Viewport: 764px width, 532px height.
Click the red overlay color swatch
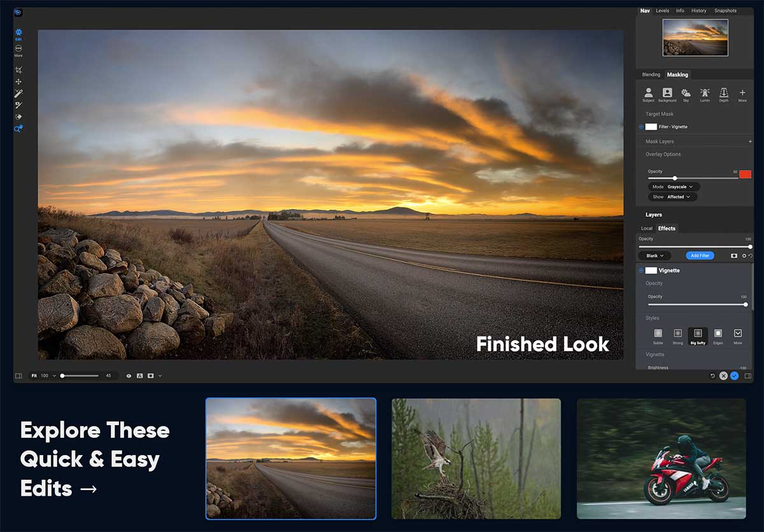click(x=745, y=174)
